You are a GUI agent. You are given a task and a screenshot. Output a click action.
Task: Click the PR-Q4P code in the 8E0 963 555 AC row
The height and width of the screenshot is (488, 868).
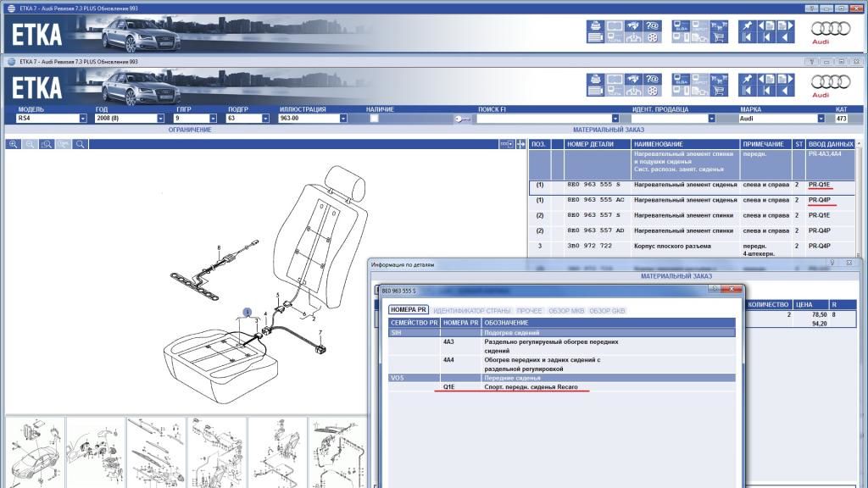(x=820, y=200)
